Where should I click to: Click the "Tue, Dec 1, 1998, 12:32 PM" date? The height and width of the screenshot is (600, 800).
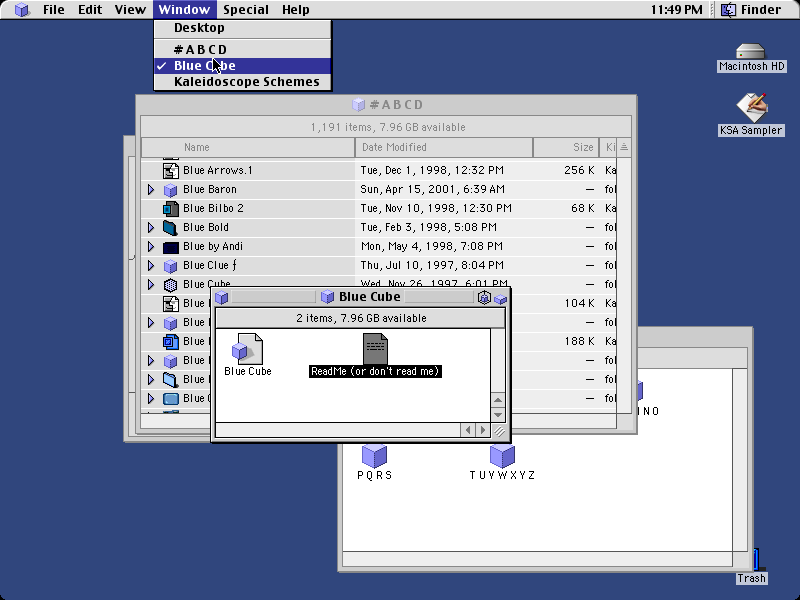[432, 170]
